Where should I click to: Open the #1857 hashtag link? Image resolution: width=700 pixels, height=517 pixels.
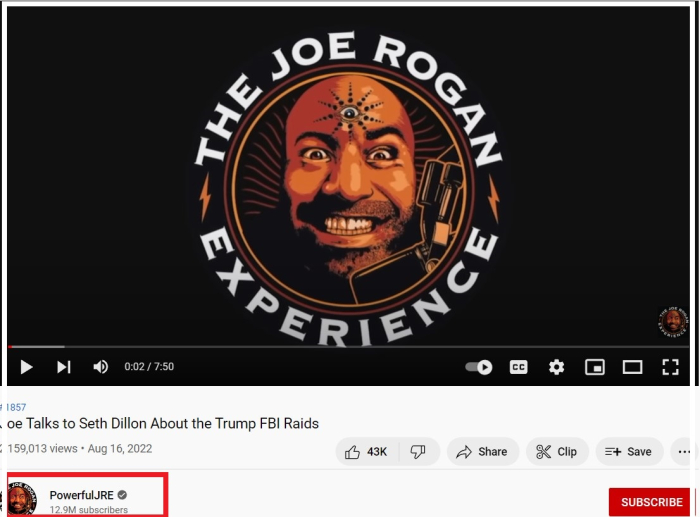(14, 407)
